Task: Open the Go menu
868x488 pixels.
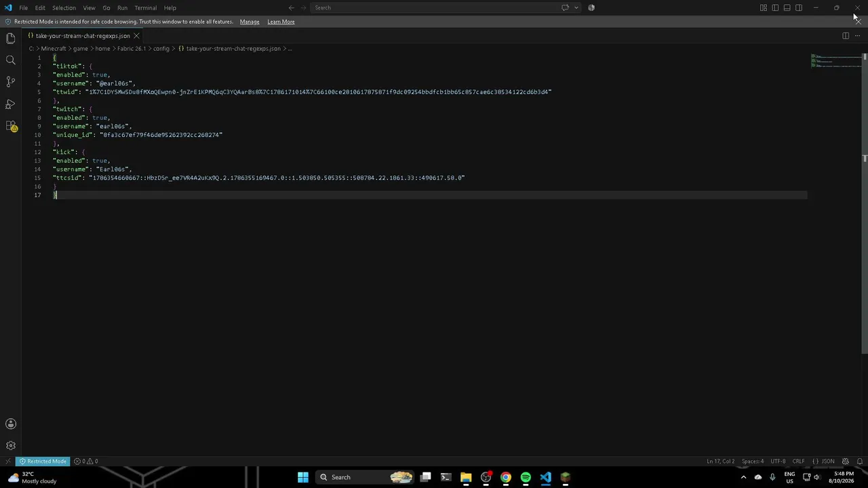Action: click(106, 7)
